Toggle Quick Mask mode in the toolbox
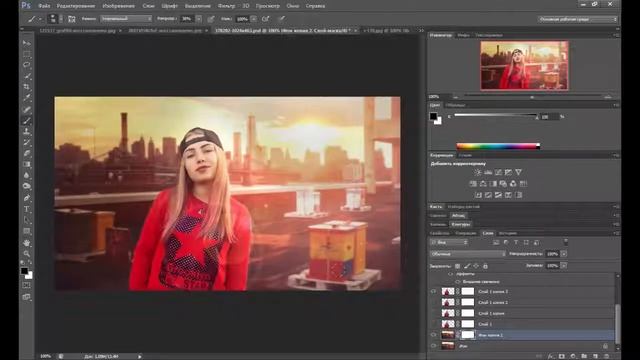 pyautogui.click(x=27, y=285)
